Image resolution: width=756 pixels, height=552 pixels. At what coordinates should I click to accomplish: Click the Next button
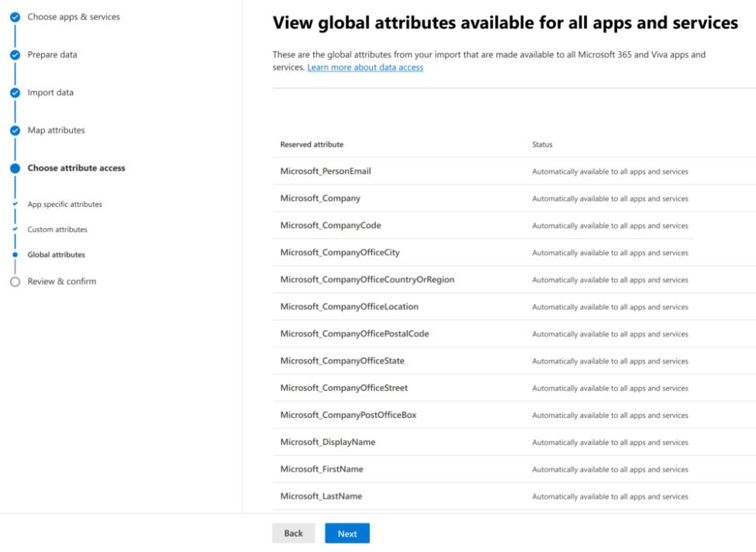[347, 533]
